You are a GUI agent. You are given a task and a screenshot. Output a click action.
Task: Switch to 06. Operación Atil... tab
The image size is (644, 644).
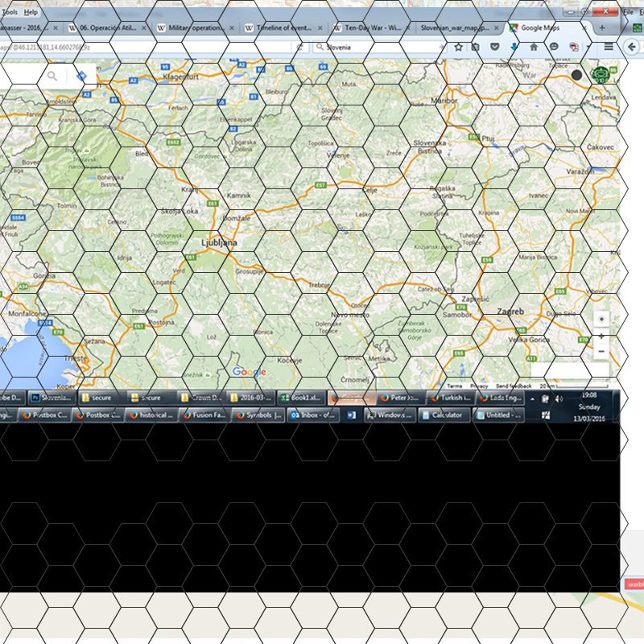click(108, 28)
